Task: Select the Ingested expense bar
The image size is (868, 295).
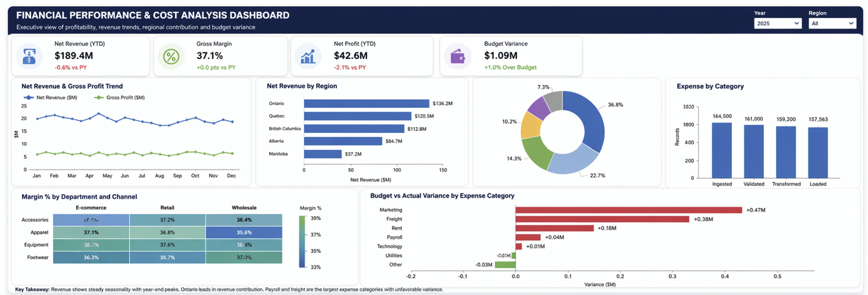Action: pyautogui.click(x=721, y=150)
